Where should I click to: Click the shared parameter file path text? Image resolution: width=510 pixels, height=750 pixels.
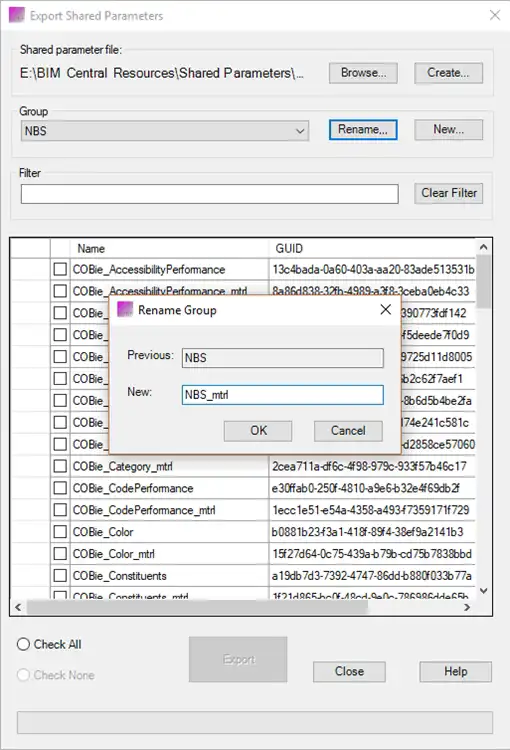click(162, 73)
